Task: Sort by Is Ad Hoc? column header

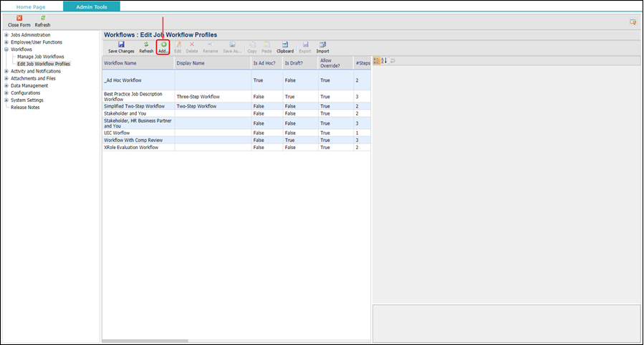Action: pos(267,63)
